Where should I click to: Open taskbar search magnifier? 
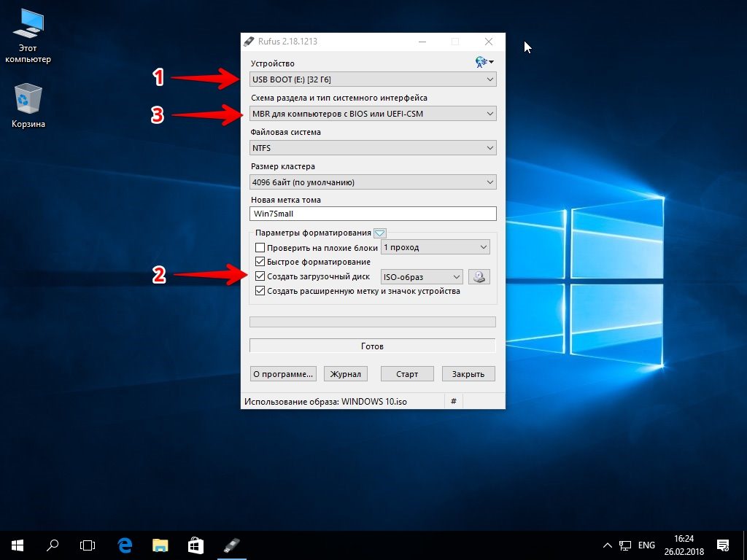click(53, 545)
